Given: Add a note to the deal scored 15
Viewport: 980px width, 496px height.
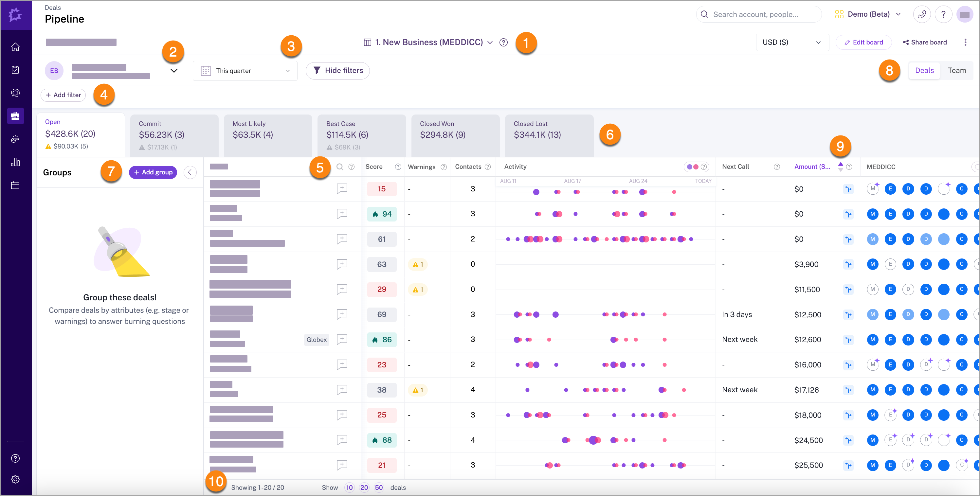Looking at the screenshot, I should (x=342, y=189).
